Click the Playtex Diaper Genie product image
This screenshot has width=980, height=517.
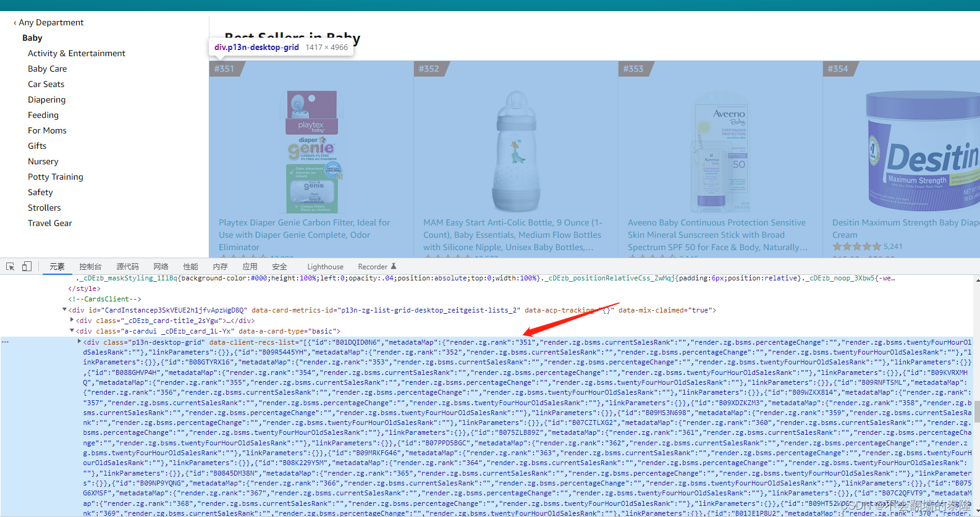[312, 151]
